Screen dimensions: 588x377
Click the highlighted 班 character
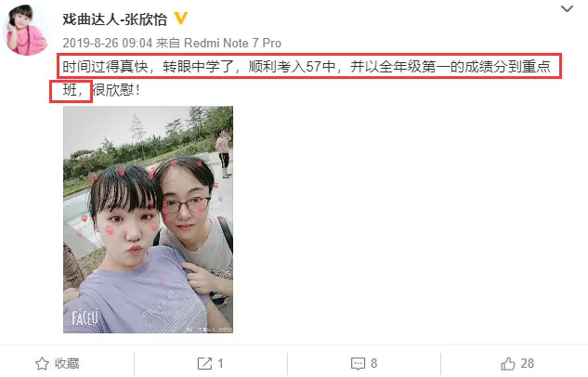click(x=70, y=90)
